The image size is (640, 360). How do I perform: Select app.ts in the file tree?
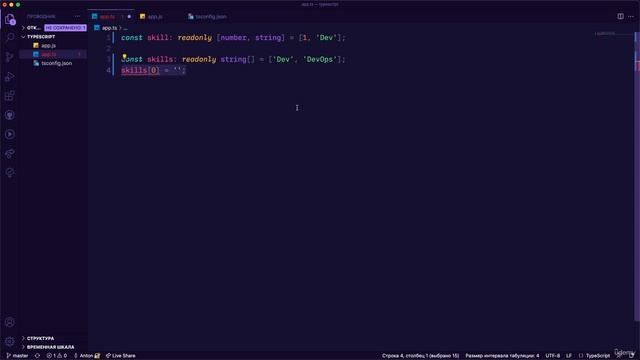[49, 54]
